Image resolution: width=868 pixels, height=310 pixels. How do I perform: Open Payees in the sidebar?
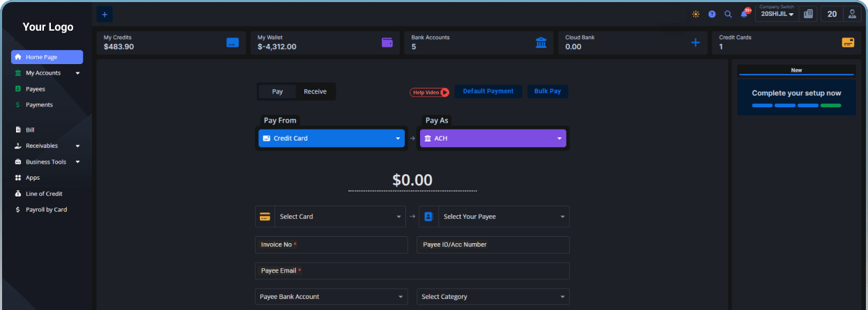[36, 89]
